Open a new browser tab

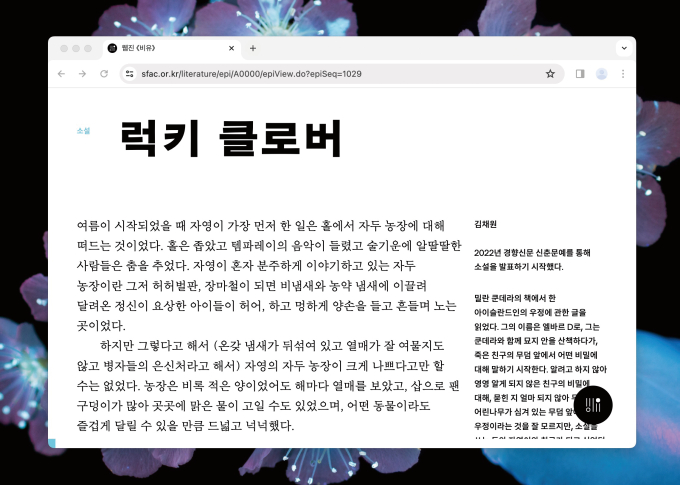pyautogui.click(x=253, y=48)
